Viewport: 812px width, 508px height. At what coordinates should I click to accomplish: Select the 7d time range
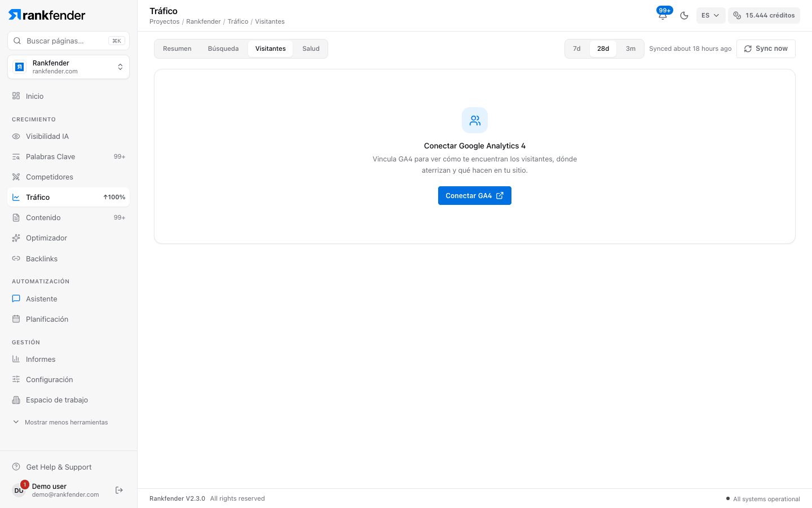point(577,49)
